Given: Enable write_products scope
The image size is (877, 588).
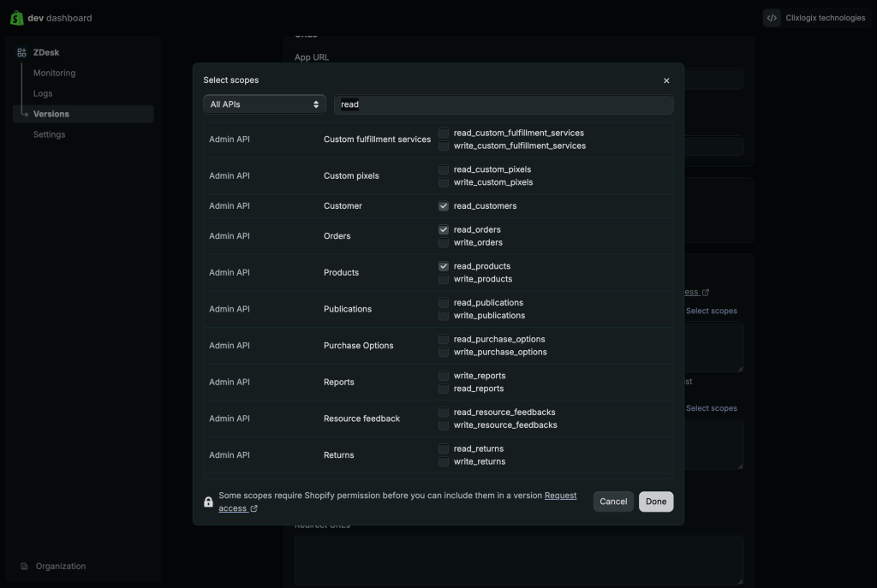Looking at the screenshot, I should 444,279.
